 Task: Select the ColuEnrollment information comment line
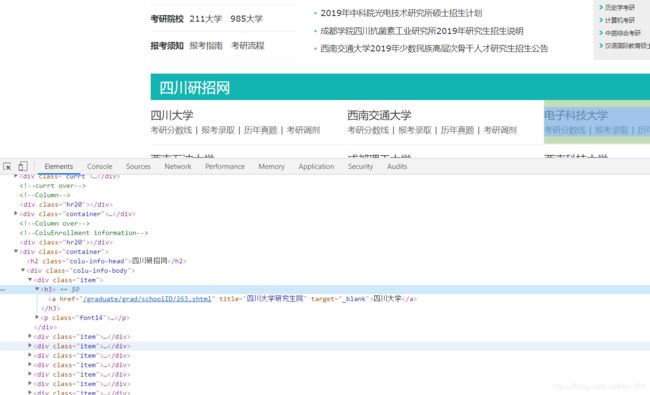(x=84, y=233)
